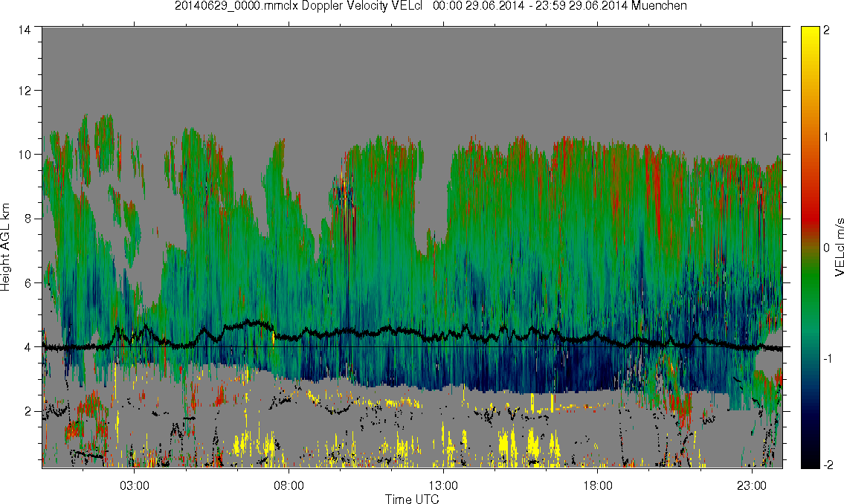Screen dimensions: 844x504
Task: Click the 'Time UTC' axis title
Action: [x=412, y=499]
